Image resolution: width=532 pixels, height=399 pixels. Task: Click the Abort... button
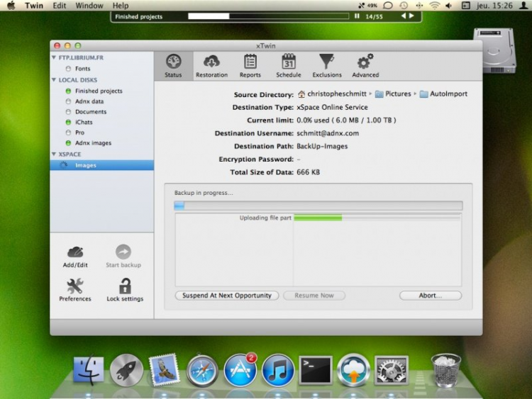pos(431,296)
